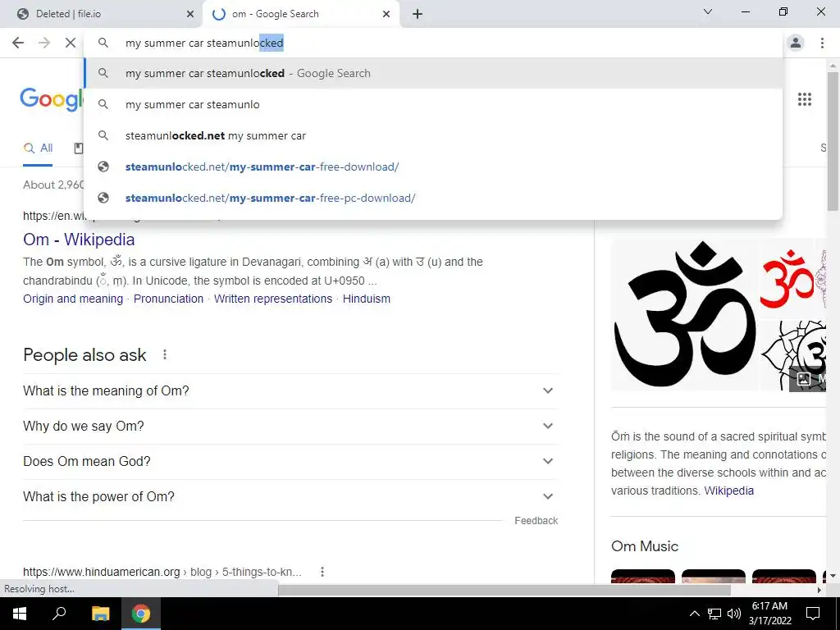
Task: Click the address bar search text
Action: pyautogui.click(x=204, y=43)
